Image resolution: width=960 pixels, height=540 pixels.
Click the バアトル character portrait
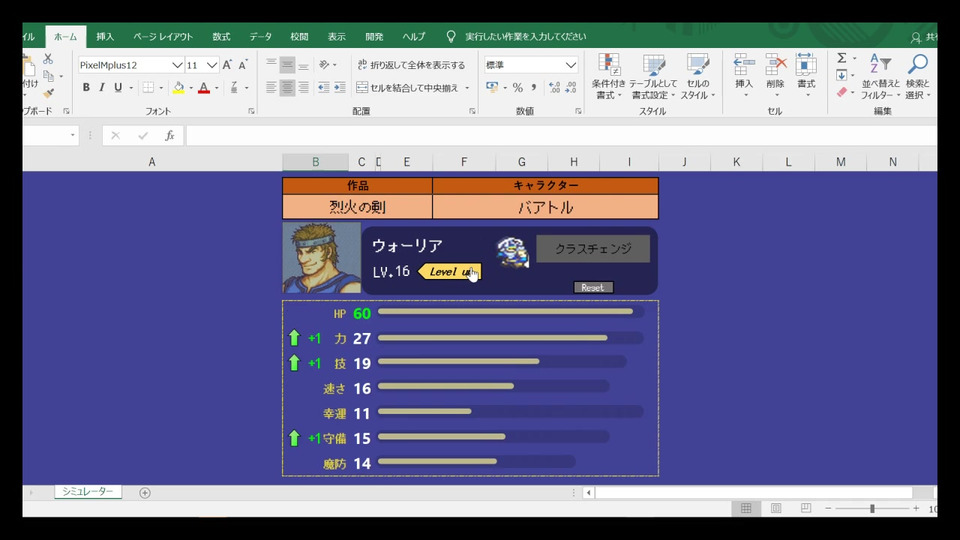(321, 257)
